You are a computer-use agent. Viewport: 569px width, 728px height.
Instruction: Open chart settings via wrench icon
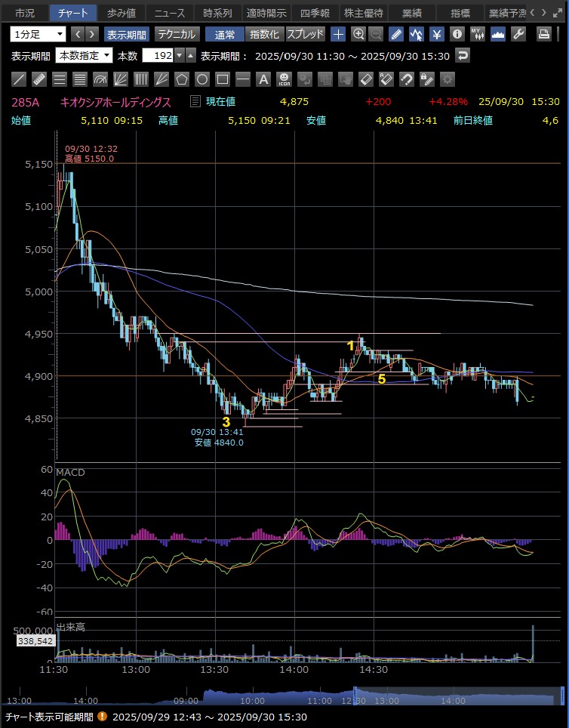coord(518,34)
